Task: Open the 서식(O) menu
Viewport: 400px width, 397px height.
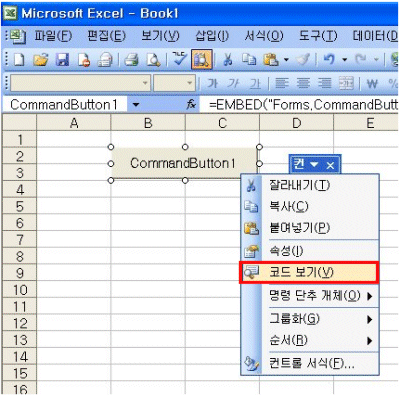Action: click(264, 36)
